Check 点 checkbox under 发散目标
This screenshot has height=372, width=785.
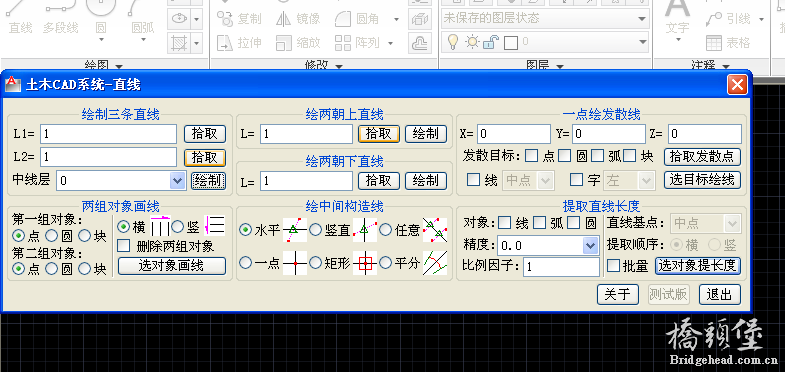532,156
